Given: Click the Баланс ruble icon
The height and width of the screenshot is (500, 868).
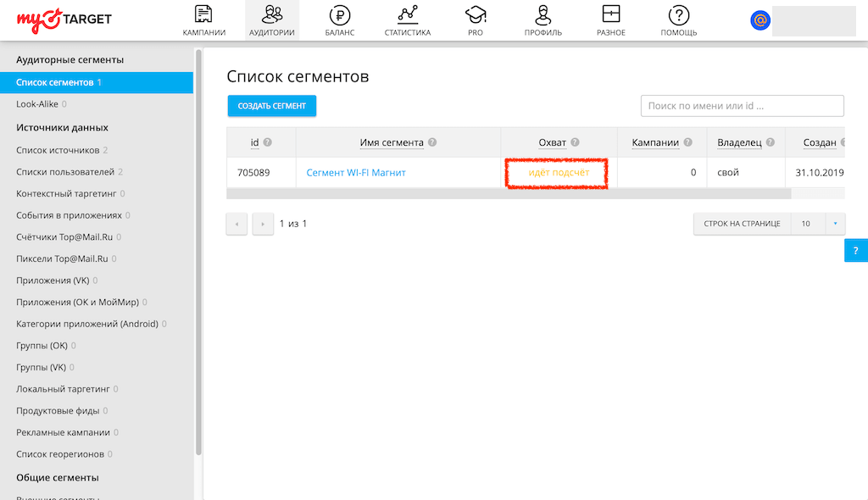Looking at the screenshot, I should 339,14.
